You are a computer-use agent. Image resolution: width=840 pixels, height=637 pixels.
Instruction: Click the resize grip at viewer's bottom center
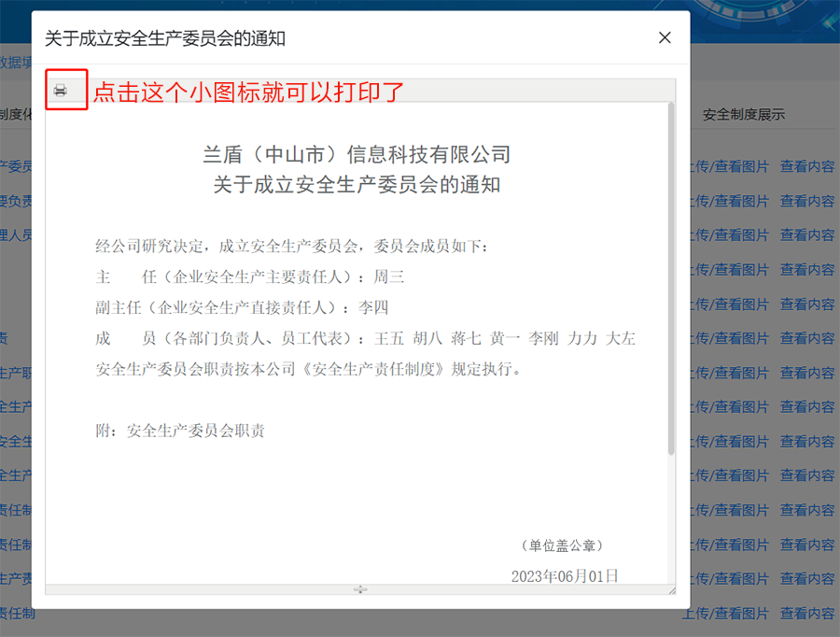(360, 589)
